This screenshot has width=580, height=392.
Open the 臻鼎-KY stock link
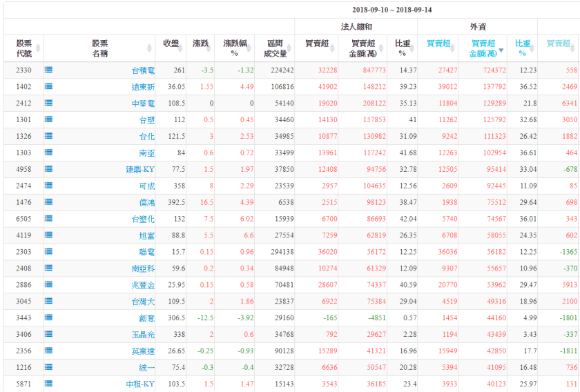tap(140, 169)
